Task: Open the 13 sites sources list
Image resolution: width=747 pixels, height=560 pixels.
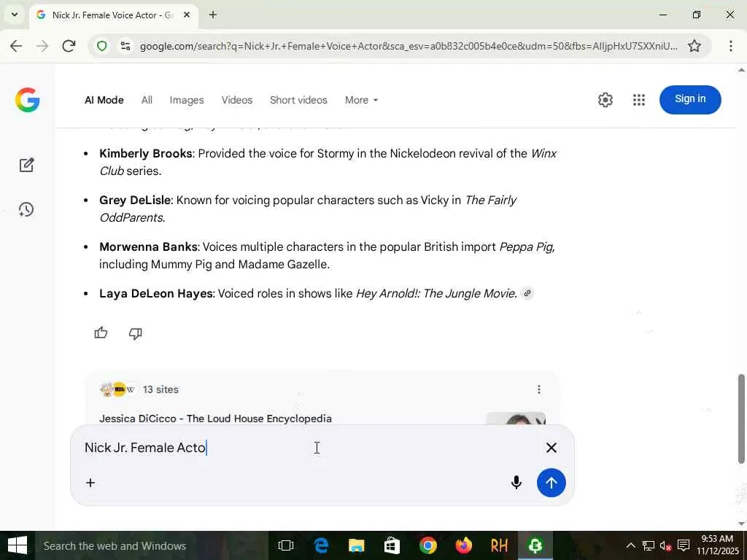Action: tap(139, 389)
